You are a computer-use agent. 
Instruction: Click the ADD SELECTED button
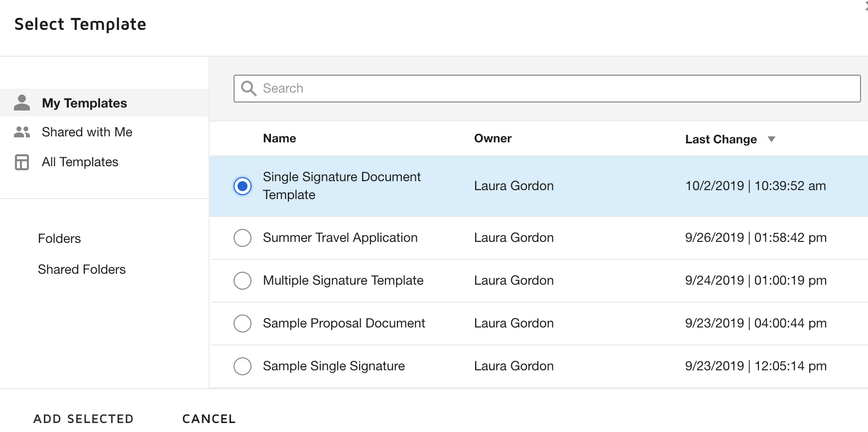click(84, 419)
